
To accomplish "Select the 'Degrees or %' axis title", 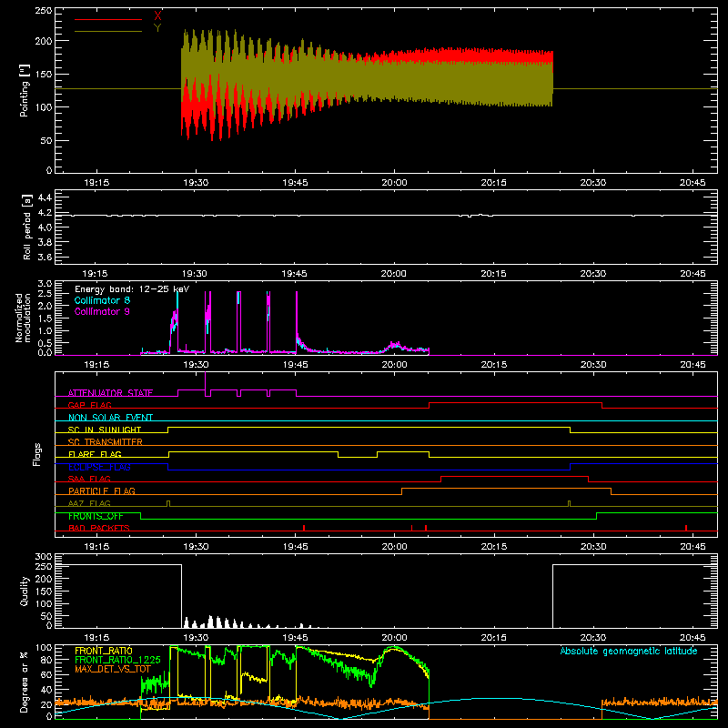I will coord(25,682).
